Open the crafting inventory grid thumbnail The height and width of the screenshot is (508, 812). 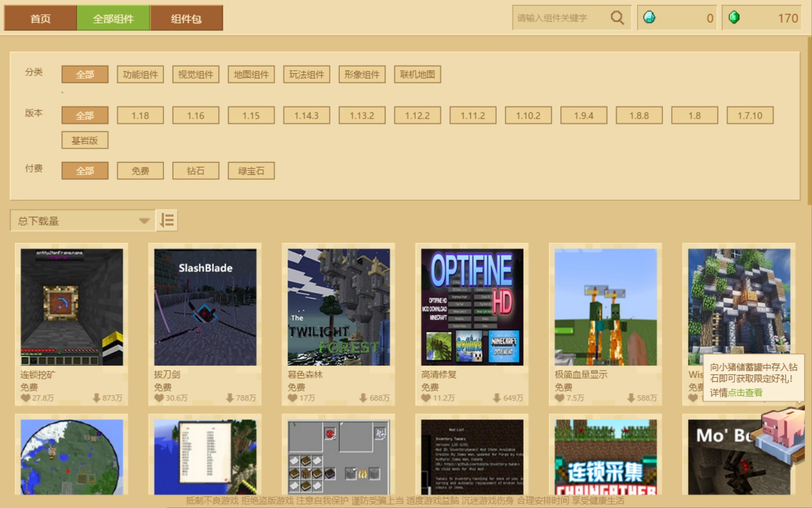coord(339,457)
